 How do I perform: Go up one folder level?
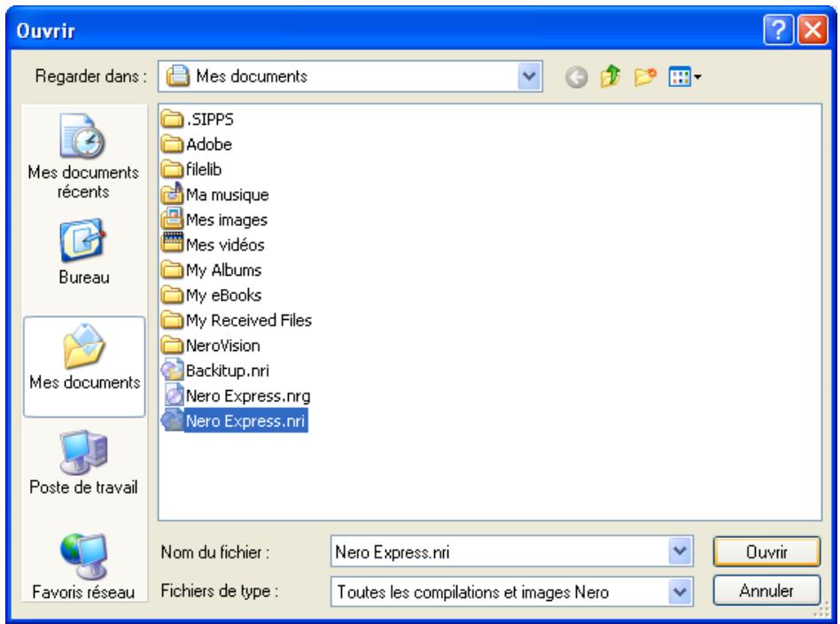[611, 76]
